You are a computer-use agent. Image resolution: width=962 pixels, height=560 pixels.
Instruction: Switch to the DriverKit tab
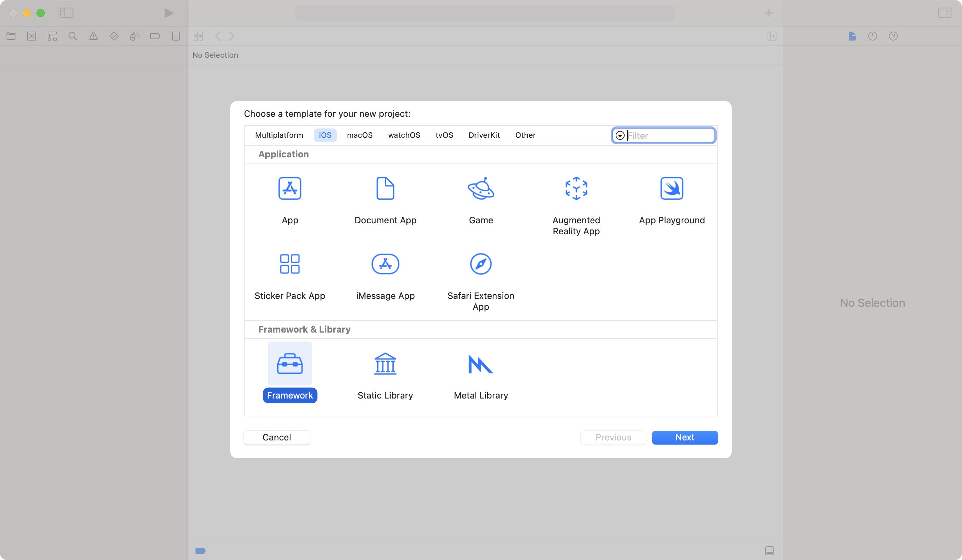[484, 135]
